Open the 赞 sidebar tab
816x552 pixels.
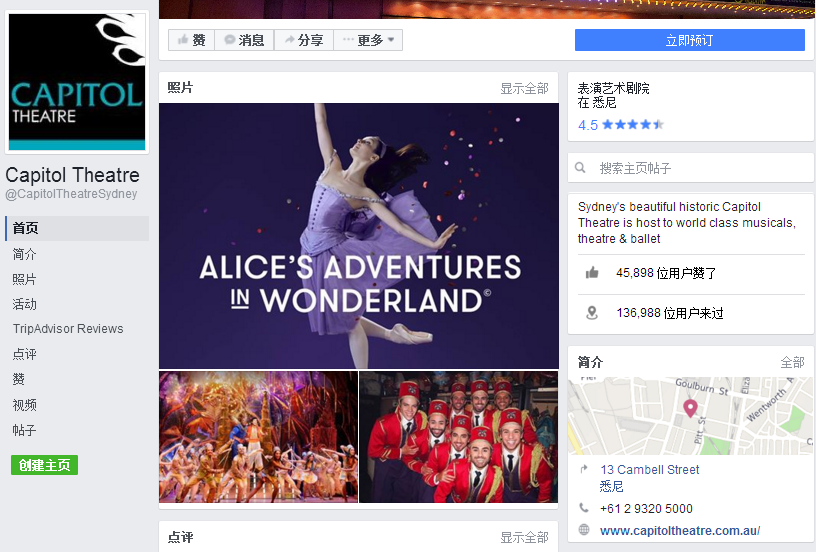click(x=19, y=379)
